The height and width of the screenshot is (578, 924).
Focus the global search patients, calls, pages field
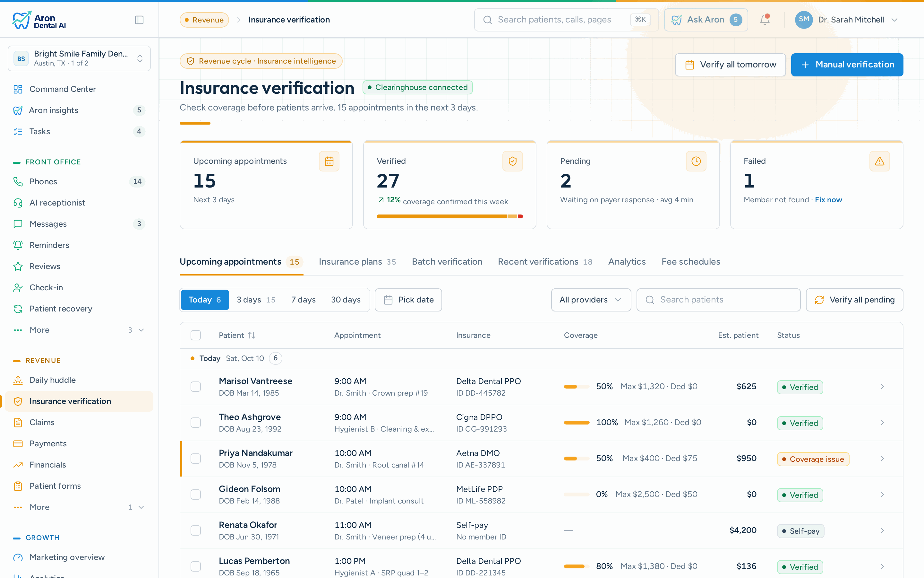[566, 20]
